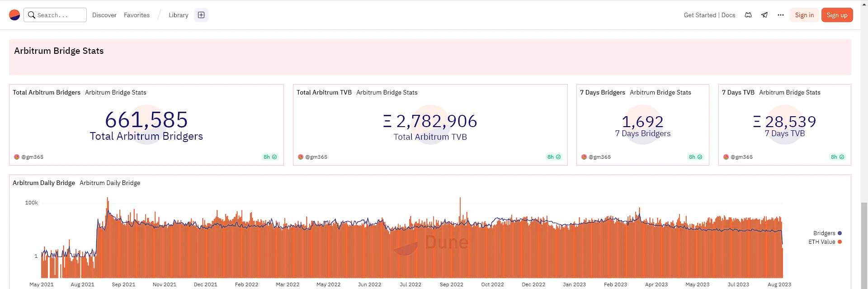
Task: Click 8h refresh badge on 7 Days TVB
Action: [838, 157]
